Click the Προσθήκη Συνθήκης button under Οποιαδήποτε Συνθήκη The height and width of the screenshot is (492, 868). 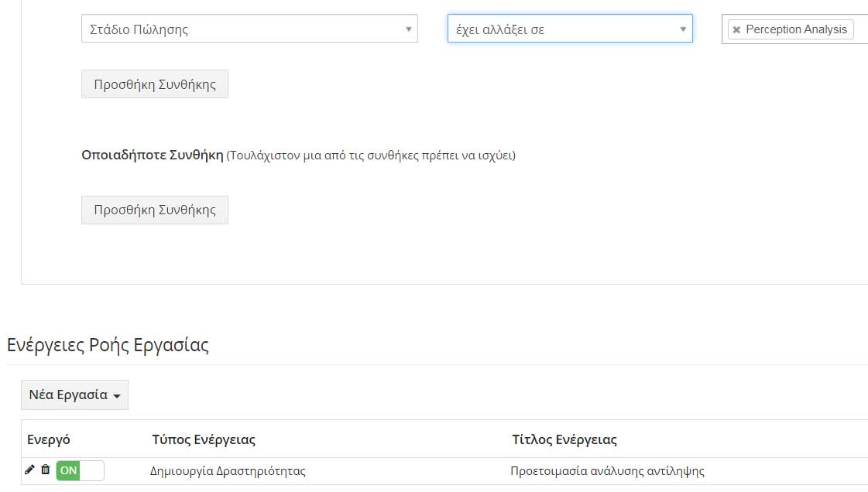154,210
